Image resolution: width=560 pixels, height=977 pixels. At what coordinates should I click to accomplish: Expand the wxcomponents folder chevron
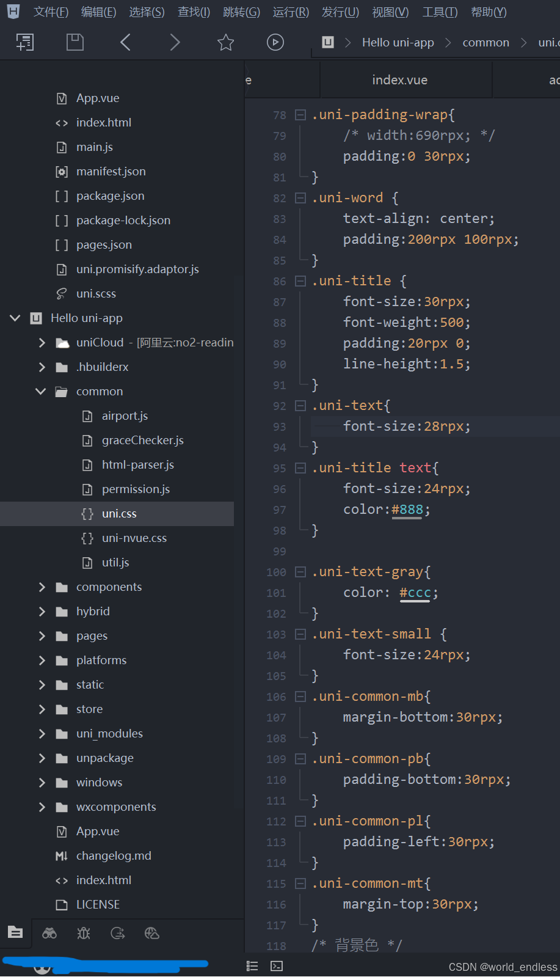pos(42,807)
